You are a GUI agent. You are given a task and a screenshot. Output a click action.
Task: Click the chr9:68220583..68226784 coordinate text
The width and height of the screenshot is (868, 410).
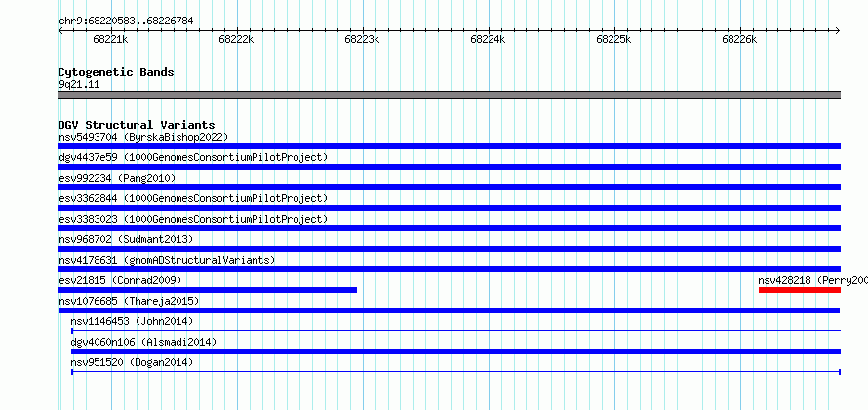[126, 21]
